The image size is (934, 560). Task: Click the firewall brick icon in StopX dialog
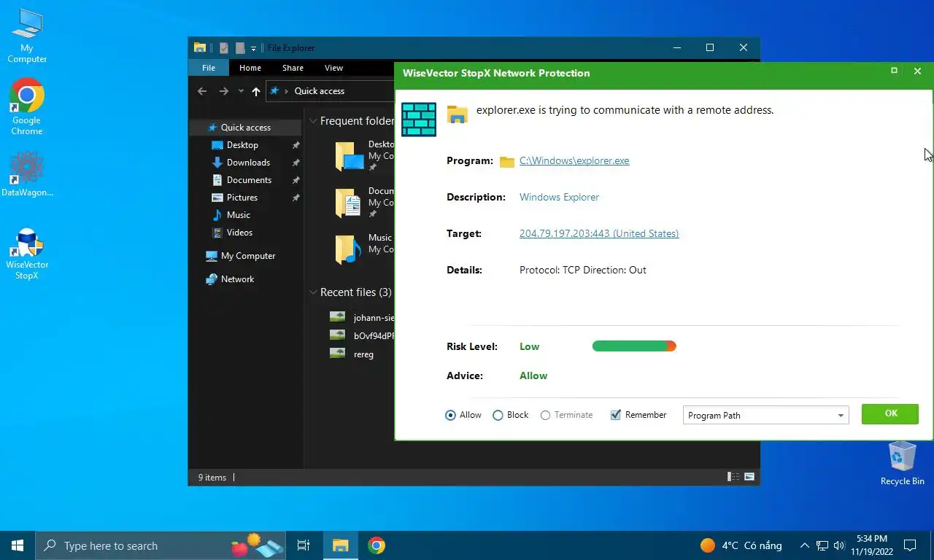[419, 119]
